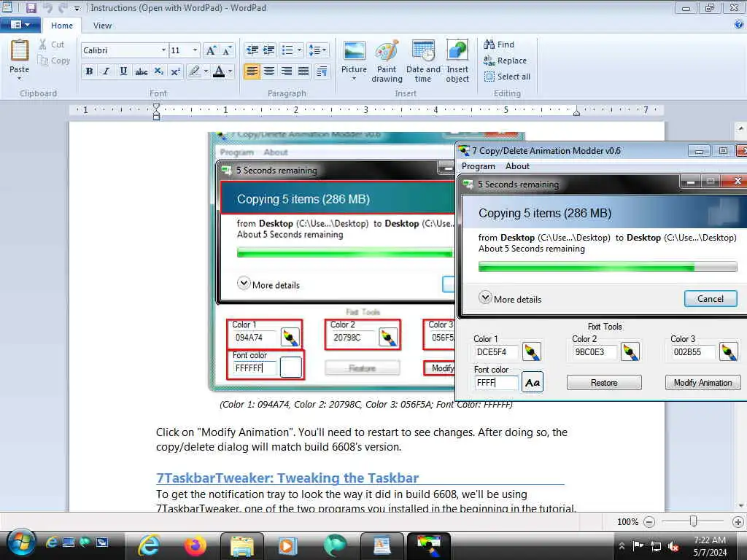Screen dimensions: 747x560
Task: Open the bullet list style dropdown arrow
Action: point(299,50)
